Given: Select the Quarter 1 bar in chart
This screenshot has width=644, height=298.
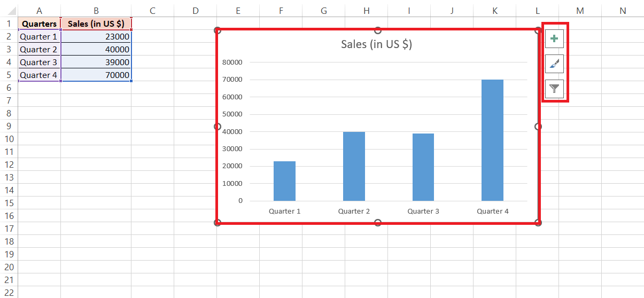Looking at the screenshot, I should (284, 181).
